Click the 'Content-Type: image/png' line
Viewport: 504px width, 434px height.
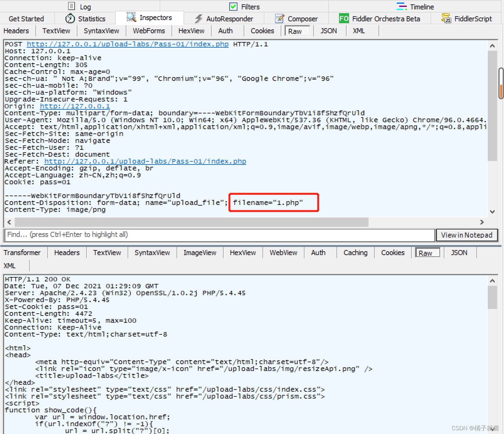pos(55,210)
